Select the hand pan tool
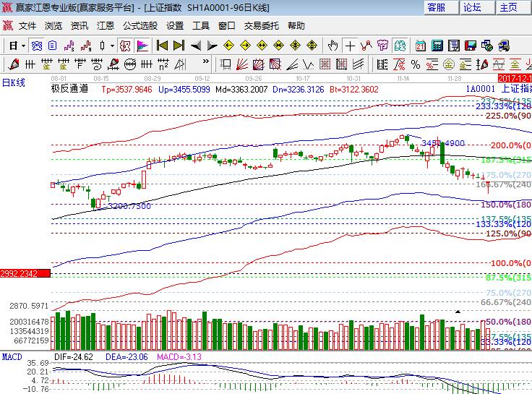532x394 pixels. tap(333, 46)
